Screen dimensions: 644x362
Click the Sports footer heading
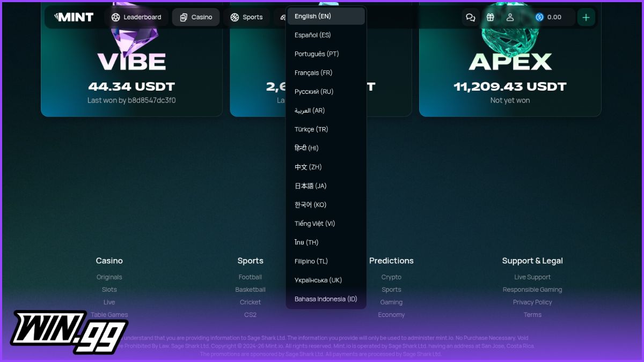tap(250, 261)
